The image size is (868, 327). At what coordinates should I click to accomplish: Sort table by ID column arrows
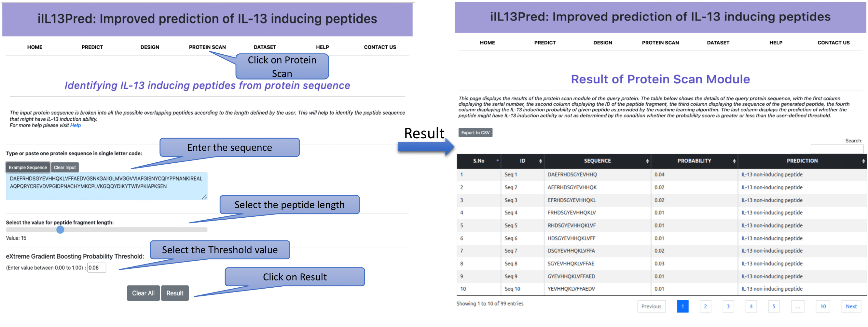[541, 161]
